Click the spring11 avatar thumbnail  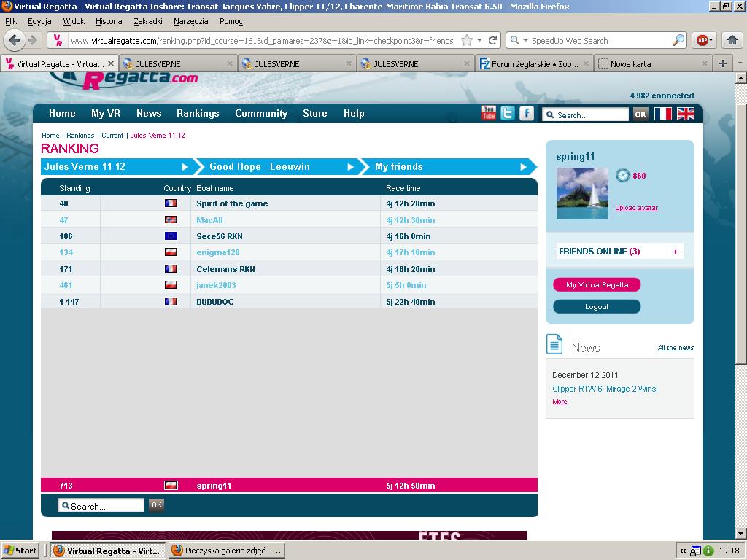[582, 193]
